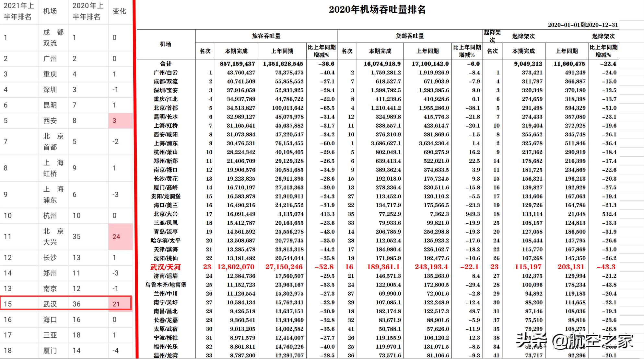Select the 福州/长乐 row label
The height and width of the screenshot is (359, 644).
coord(166,347)
